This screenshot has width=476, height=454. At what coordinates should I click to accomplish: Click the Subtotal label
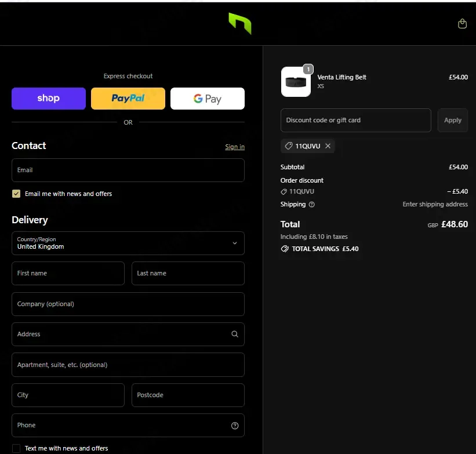[292, 167]
